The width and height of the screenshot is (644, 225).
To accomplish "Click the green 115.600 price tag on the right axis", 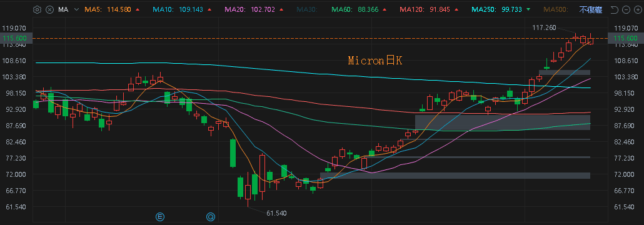I will point(625,38).
